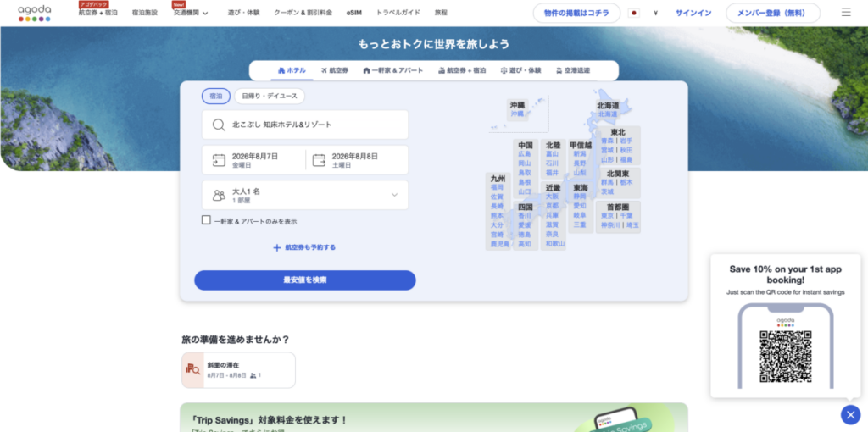Click the Agoda logo
Viewport: 868px width, 432px height.
pos(34,13)
